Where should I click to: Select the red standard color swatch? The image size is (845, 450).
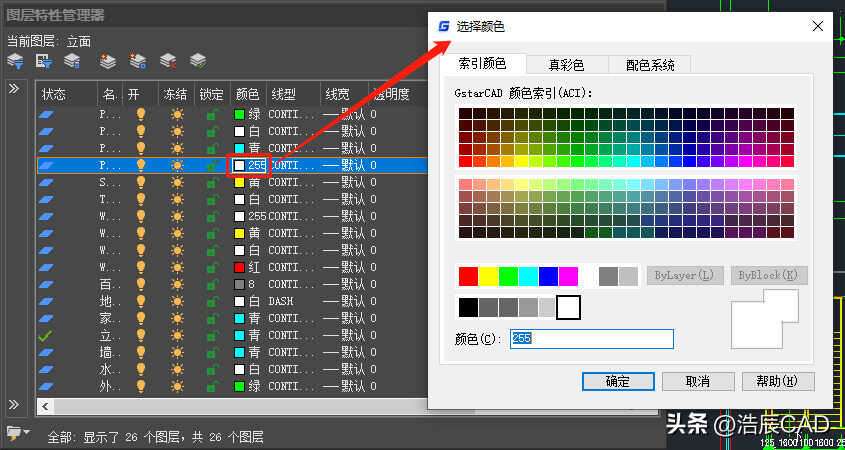click(468, 276)
